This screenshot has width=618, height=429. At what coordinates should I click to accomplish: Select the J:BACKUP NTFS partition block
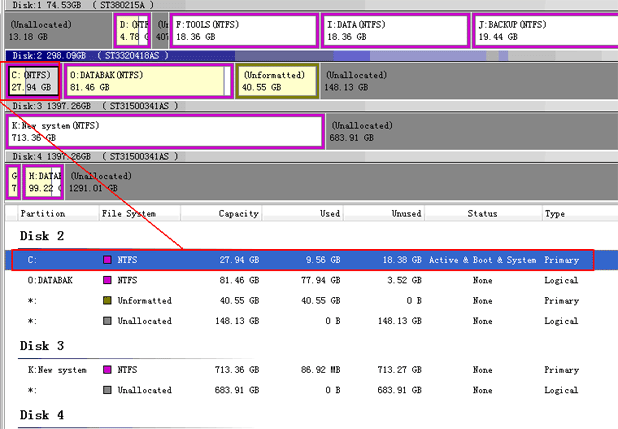pos(545,30)
